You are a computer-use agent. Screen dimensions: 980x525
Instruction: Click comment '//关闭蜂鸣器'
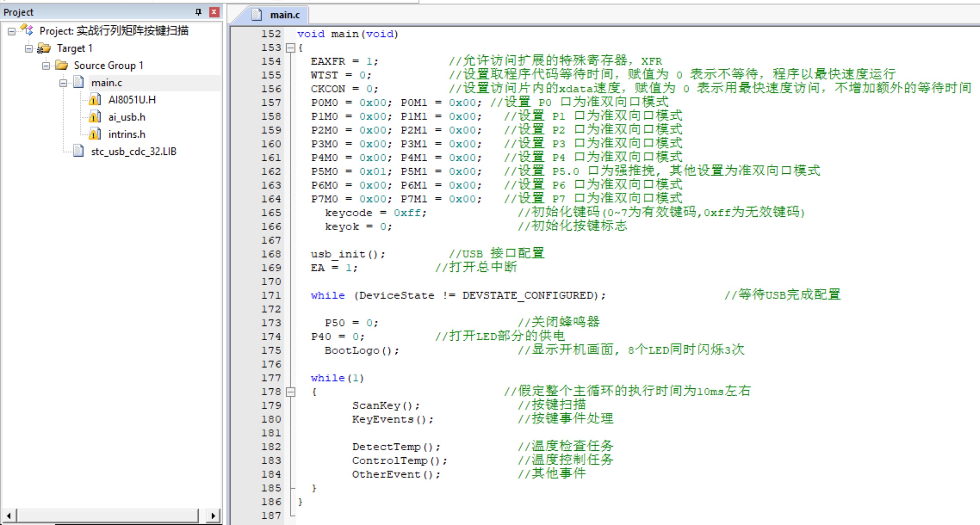(559, 322)
